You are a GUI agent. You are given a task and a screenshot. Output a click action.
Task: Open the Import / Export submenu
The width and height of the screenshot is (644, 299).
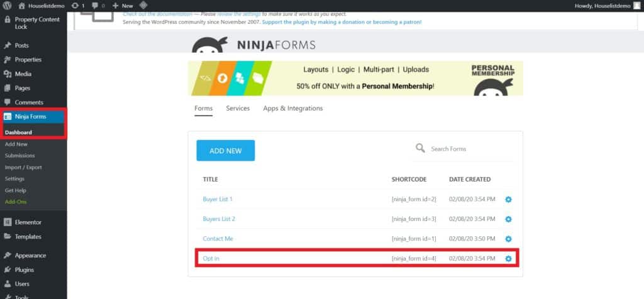[x=23, y=167]
